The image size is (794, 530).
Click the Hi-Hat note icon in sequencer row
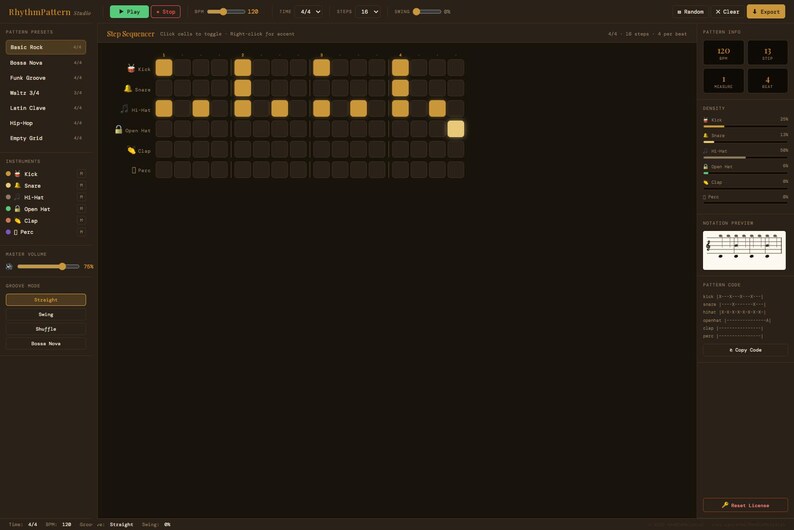(124, 109)
